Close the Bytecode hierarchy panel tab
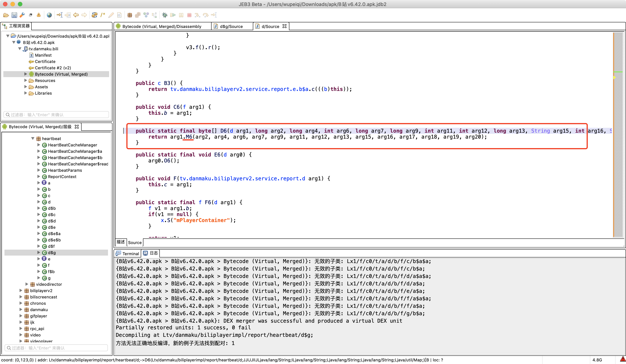 (77, 127)
